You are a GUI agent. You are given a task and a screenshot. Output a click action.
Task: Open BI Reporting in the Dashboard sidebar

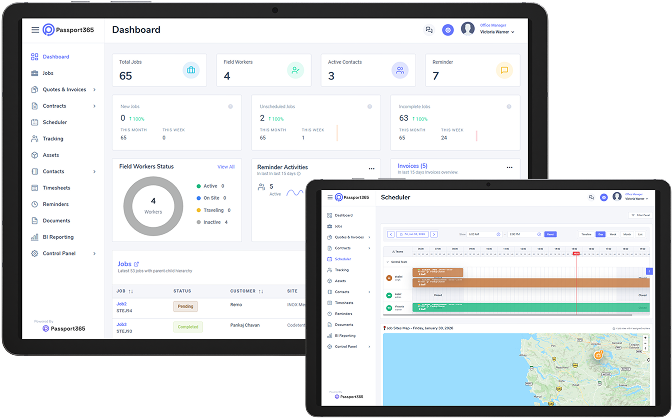[57, 237]
